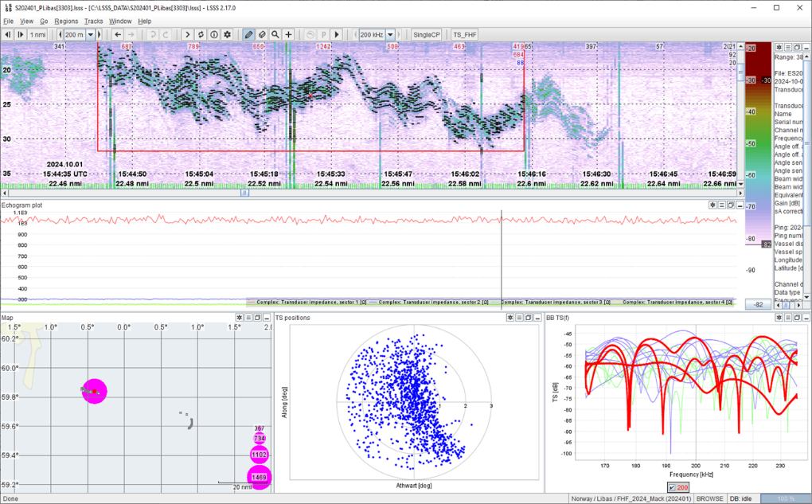Click the info (i) icon in the toolbar
The image size is (812, 504).
pyautogui.click(x=213, y=34)
